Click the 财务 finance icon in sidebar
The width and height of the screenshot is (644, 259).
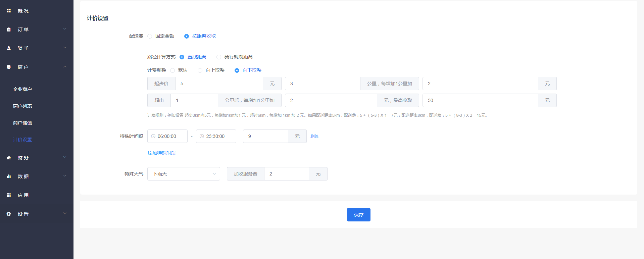coord(9,158)
